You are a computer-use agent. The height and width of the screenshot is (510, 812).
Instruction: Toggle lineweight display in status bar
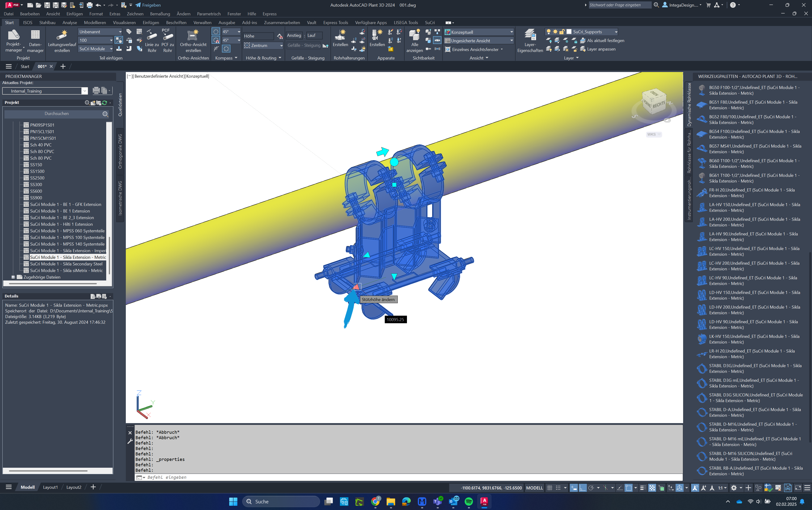643,488
